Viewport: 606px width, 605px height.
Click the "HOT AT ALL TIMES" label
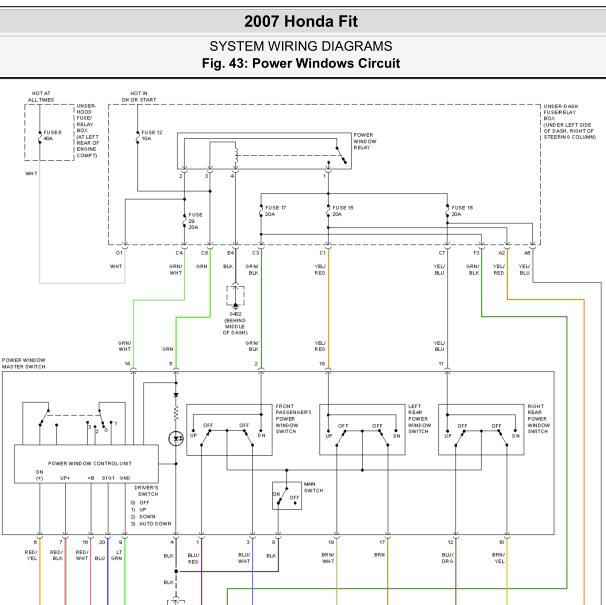(x=41, y=97)
